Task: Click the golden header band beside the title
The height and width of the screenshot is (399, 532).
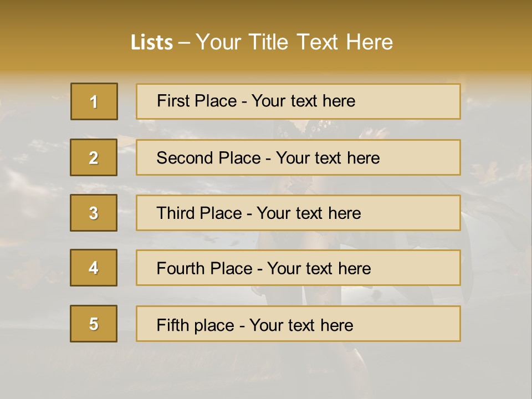Action: [64, 40]
